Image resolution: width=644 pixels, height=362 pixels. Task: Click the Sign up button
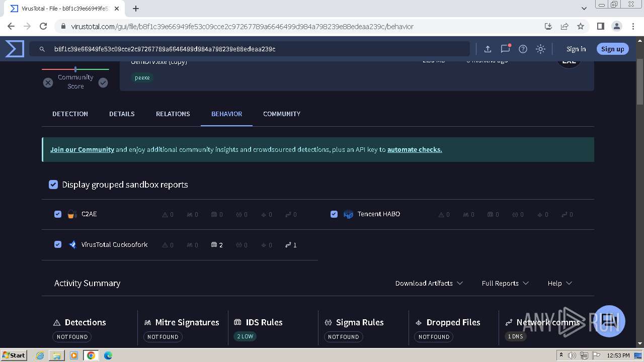coord(612,49)
